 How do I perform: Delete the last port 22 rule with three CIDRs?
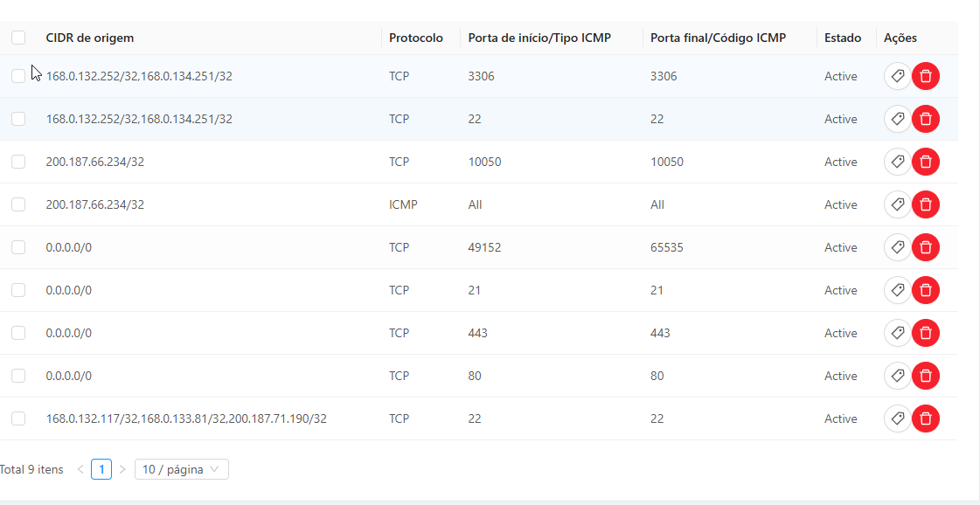point(926,419)
